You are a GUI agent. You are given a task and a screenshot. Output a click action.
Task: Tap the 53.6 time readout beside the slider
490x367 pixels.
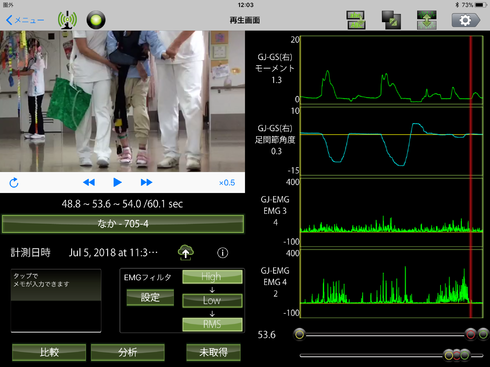pyautogui.click(x=267, y=335)
